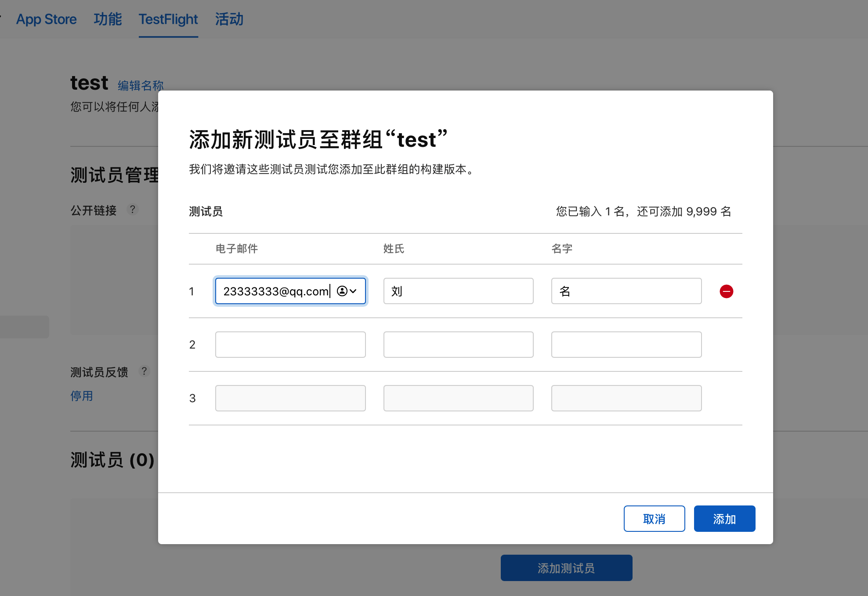Click the 测试员 (0) heading

click(112, 460)
